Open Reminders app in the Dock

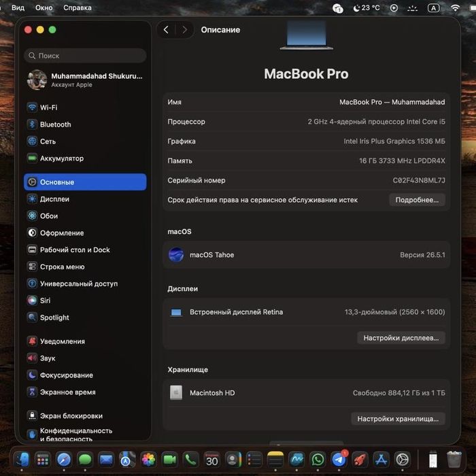click(x=254, y=460)
